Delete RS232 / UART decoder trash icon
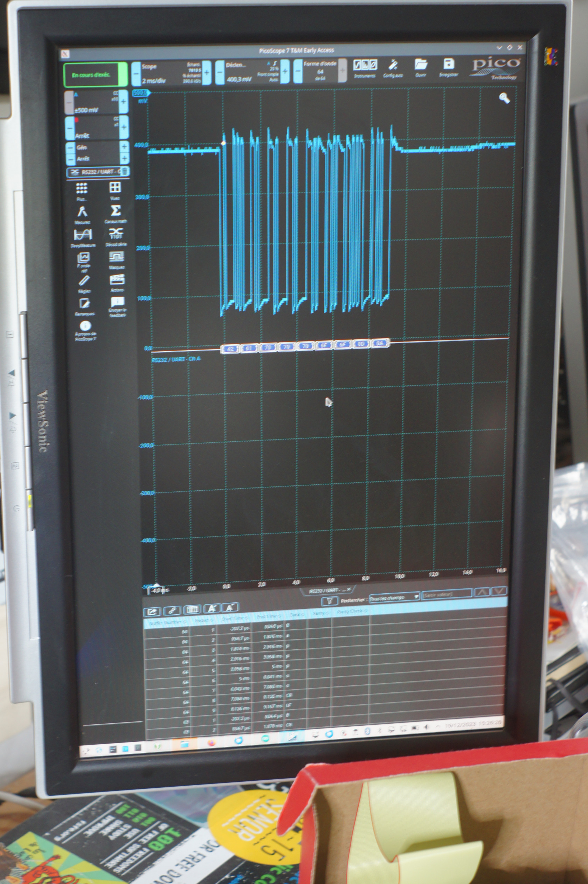The height and width of the screenshot is (884, 588). click(x=125, y=172)
